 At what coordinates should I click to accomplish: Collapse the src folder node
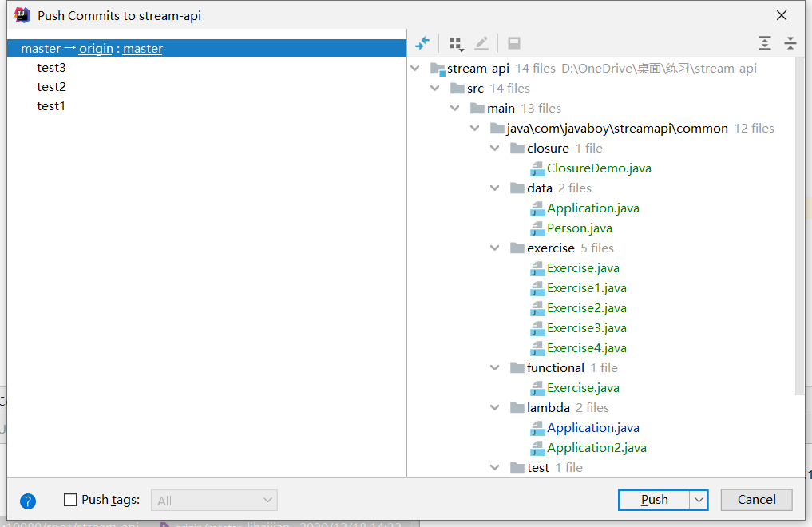(x=435, y=89)
